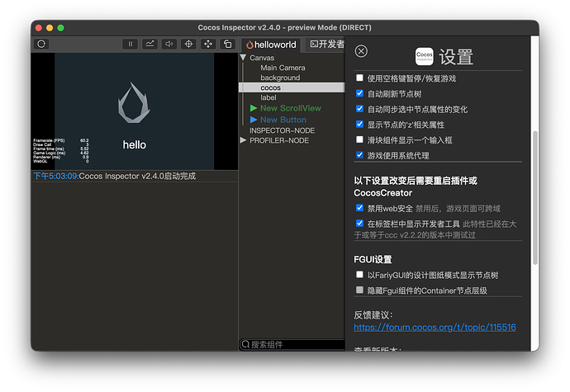Image resolution: width=570 pixels, height=392 pixels.
Task: Click the Cocos Inspector logo icon
Action: [x=425, y=57]
